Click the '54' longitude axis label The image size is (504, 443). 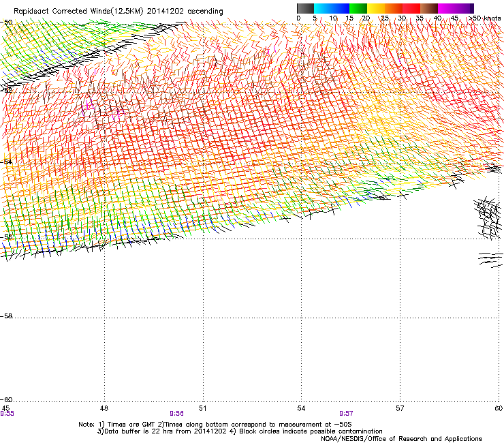[x=301, y=408]
